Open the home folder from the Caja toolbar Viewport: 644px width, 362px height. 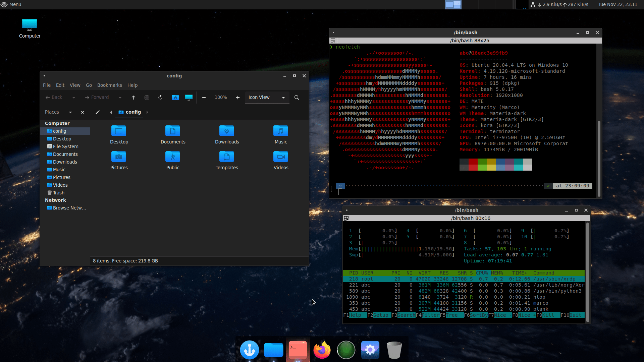click(175, 98)
